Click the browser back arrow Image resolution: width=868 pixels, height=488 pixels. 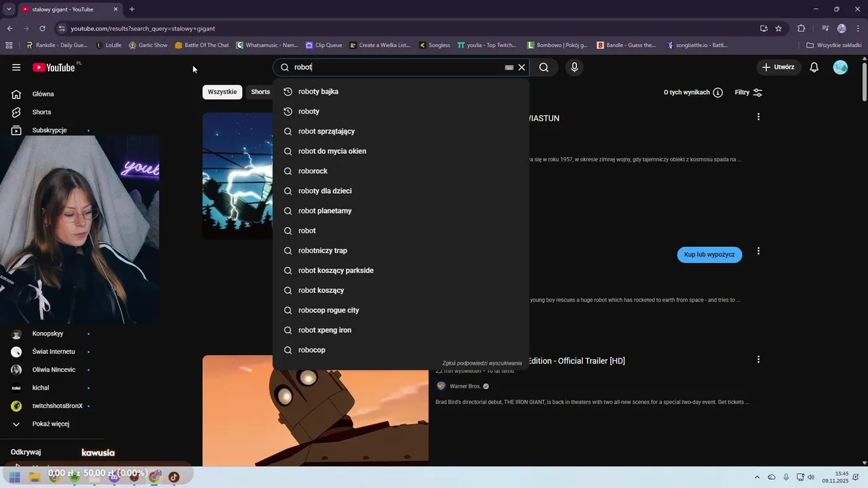pyautogui.click(x=9, y=28)
